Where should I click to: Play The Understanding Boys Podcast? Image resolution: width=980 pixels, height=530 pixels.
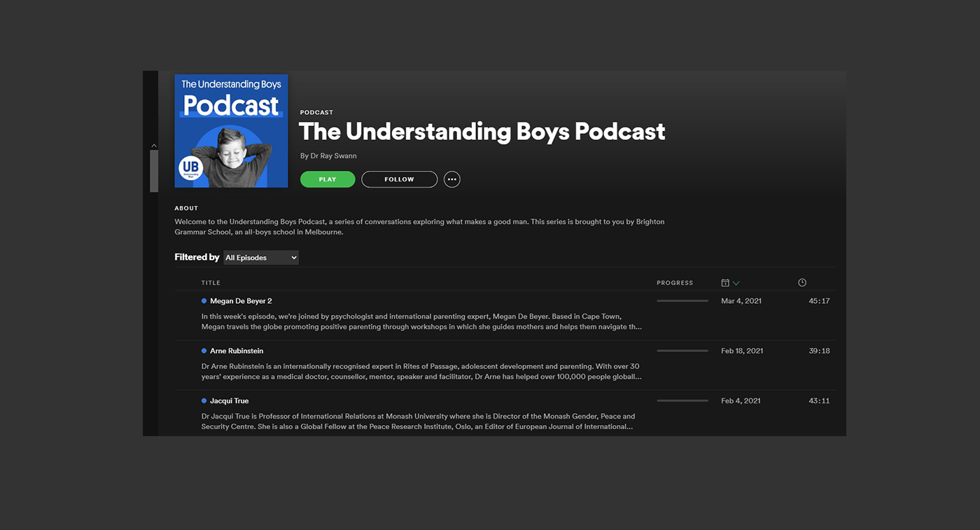328,179
